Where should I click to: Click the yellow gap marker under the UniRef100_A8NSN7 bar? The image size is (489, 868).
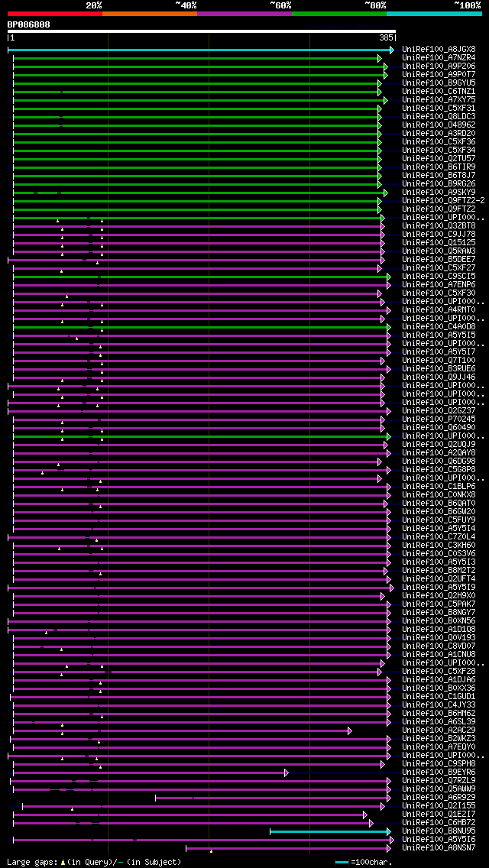coord(211,851)
